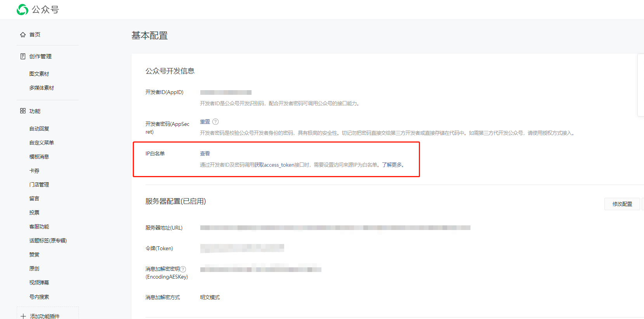The image size is (644, 319).
Task: Click the document icon beside 创作管理
Action: click(23, 56)
